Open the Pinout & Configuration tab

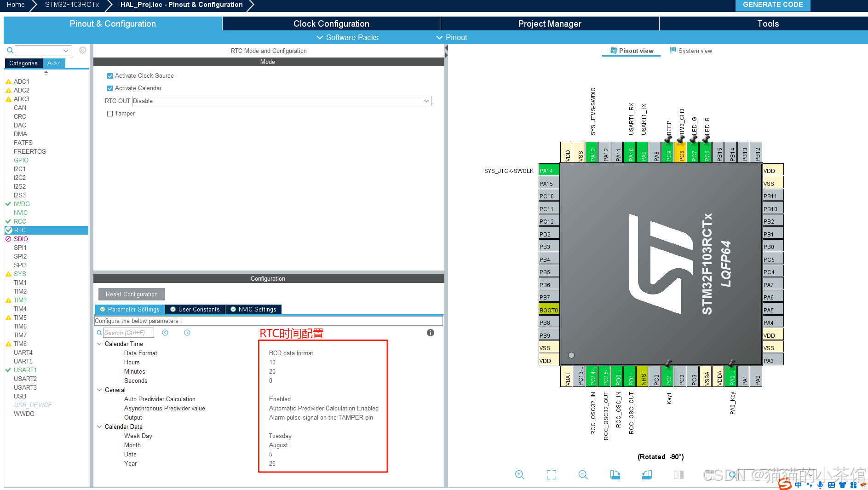click(x=113, y=23)
